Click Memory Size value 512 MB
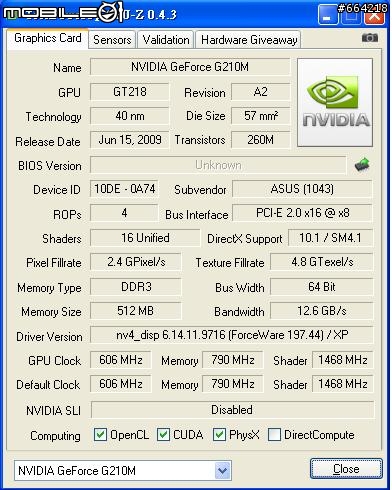Image resolution: width=392 pixels, height=490 pixels. coord(136,311)
